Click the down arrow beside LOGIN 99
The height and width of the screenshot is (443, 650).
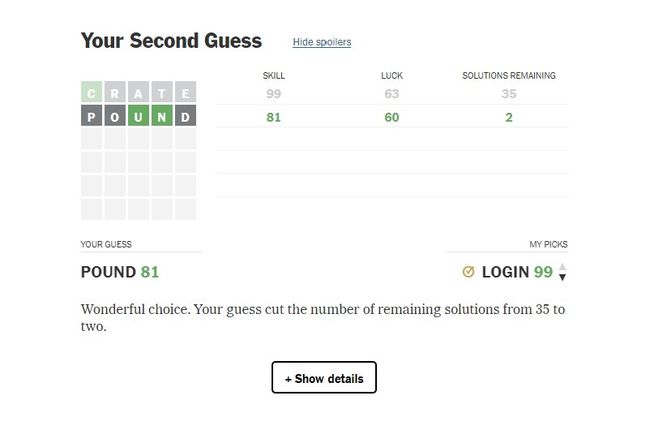click(562, 277)
